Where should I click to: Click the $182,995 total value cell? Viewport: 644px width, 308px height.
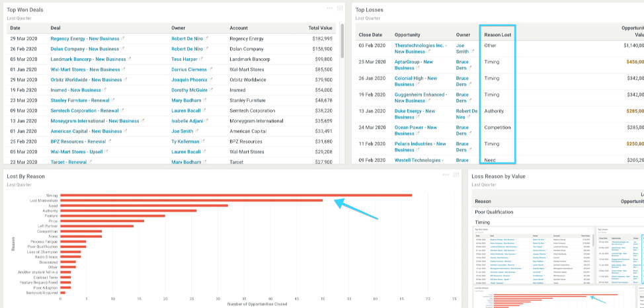click(x=321, y=38)
